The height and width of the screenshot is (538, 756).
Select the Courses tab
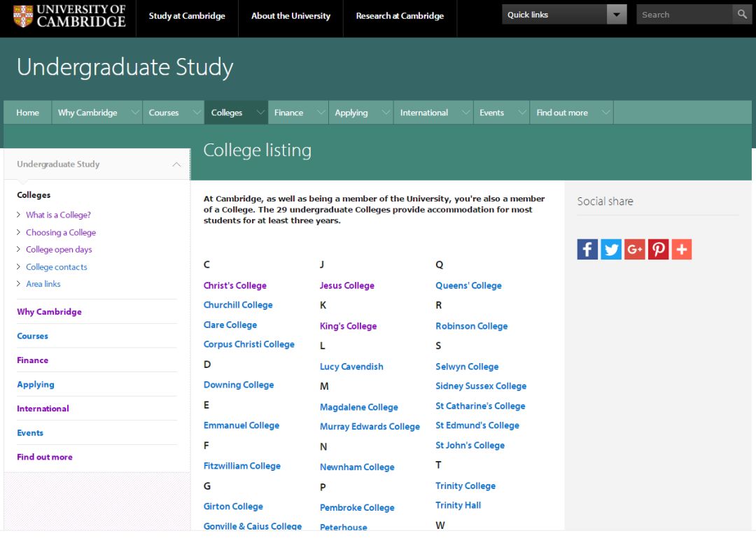pyautogui.click(x=164, y=113)
